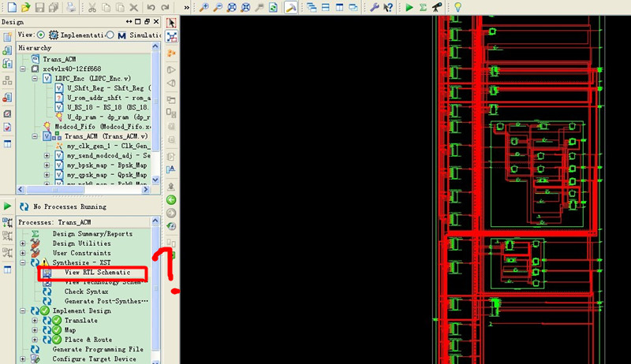Click the green back arrow in schematic sidebar
This screenshot has width=631, height=364.
(171, 199)
